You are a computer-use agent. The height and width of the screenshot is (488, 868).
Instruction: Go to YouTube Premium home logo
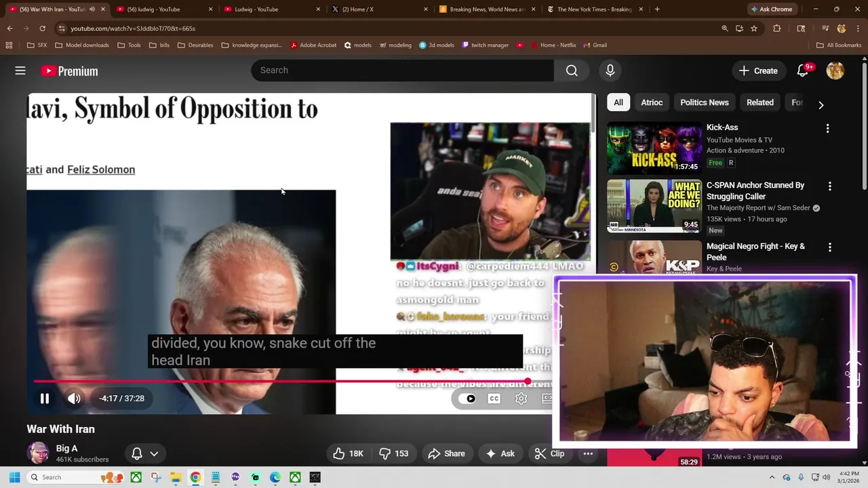pyautogui.click(x=69, y=71)
